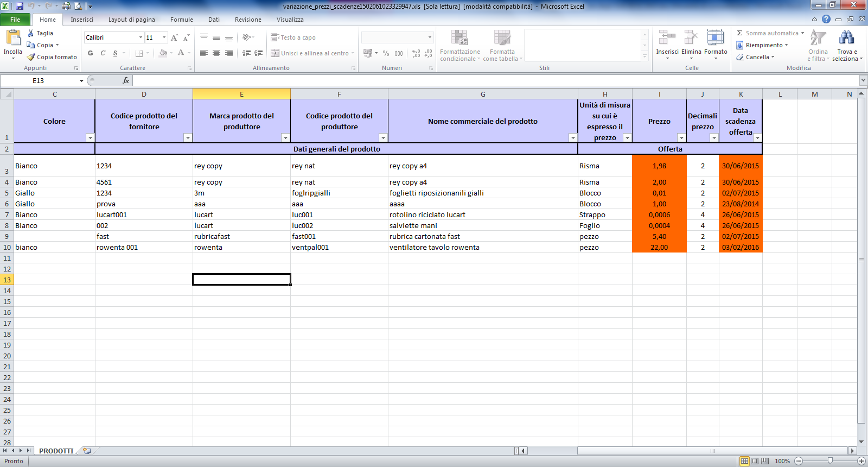Toggle underline S formatting
868x467 pixels.
coord(115,53)
